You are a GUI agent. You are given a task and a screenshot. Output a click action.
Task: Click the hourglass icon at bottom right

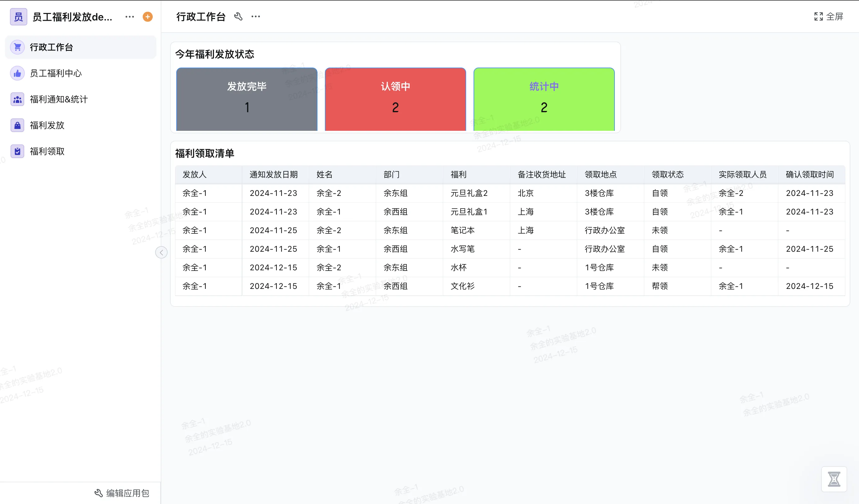(x=835, y=479)
